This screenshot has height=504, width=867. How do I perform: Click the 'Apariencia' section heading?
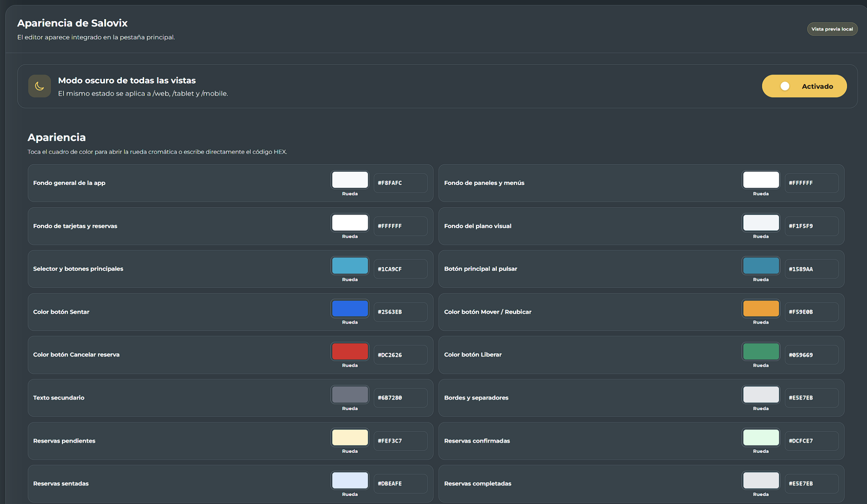click(x=57, y=137)
